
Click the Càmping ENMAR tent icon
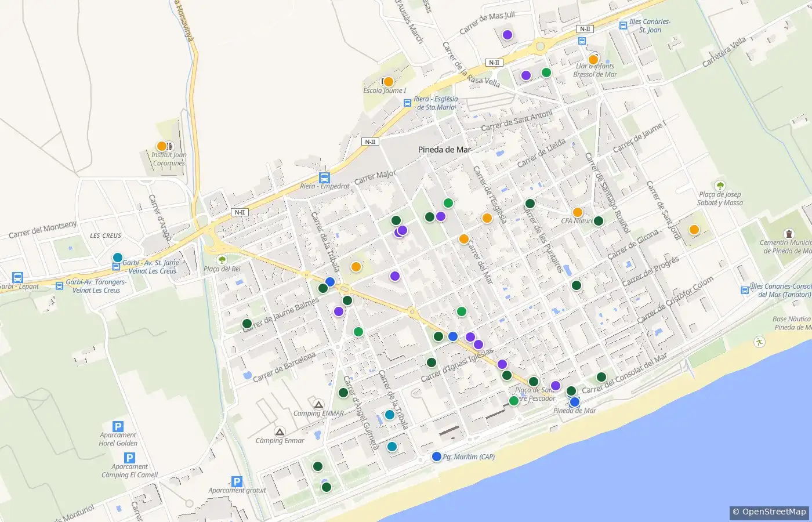point(318,405)
